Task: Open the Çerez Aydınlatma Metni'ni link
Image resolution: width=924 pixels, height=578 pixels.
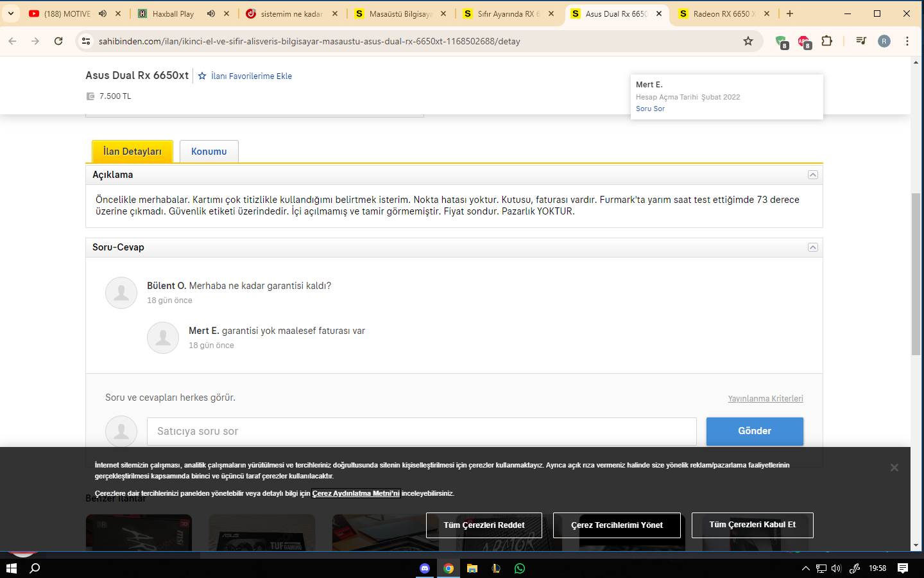Action: tap(356, 493)
